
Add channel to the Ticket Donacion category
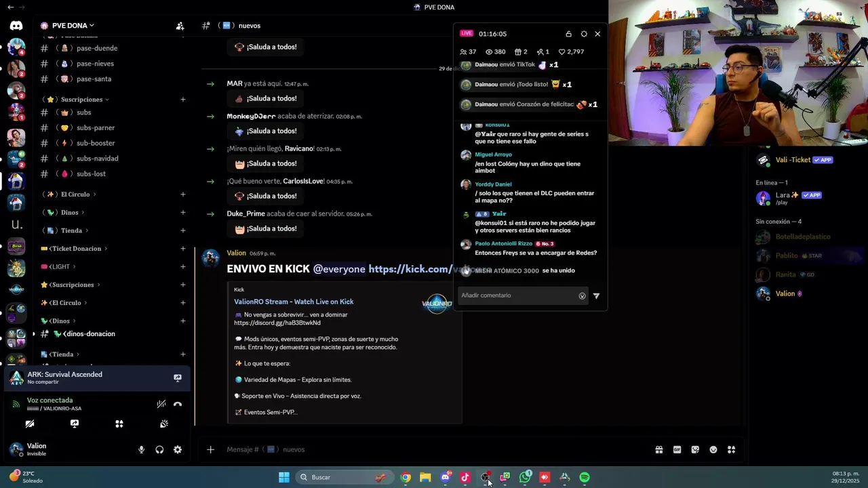click(x=182, y=249)
